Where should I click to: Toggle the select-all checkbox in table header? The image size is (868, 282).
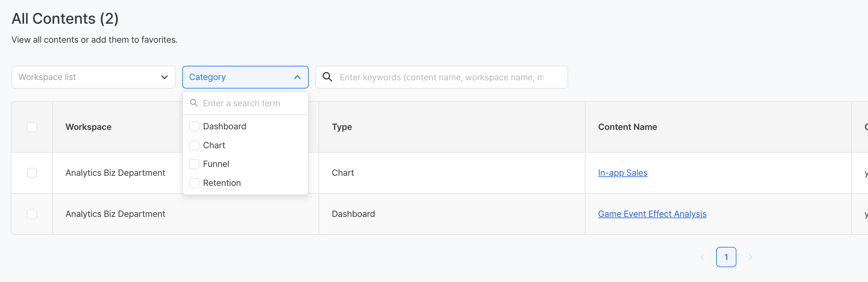point(32,127)
